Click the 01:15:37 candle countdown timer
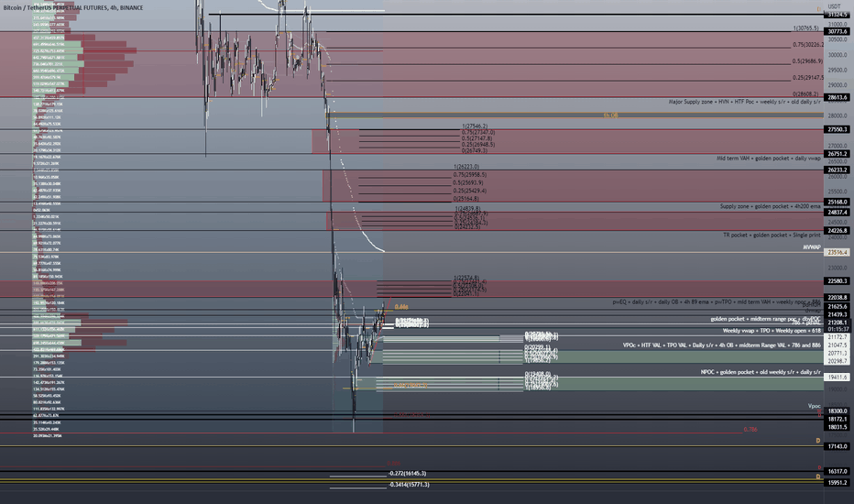Viewport: 854px width, 504px height. (x=838, y=329)
